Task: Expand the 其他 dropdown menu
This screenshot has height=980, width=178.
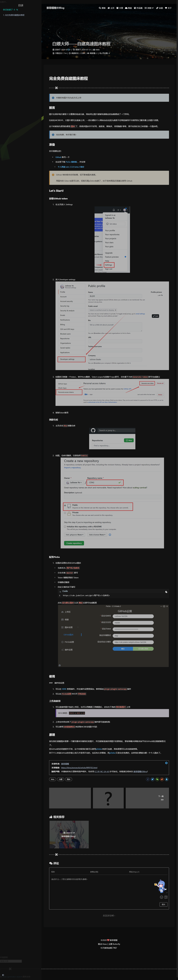Action: point(149,8)
